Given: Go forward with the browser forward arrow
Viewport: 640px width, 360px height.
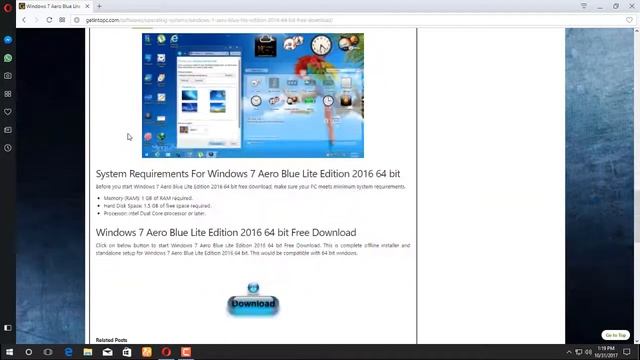Looking at the screenshot, I should point(36,20).
